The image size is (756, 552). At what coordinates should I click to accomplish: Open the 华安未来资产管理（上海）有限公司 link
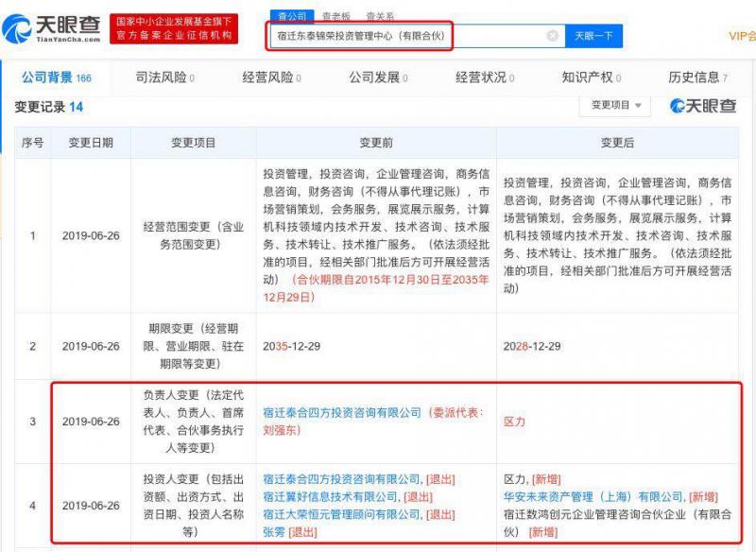click(x=593, y=496)
